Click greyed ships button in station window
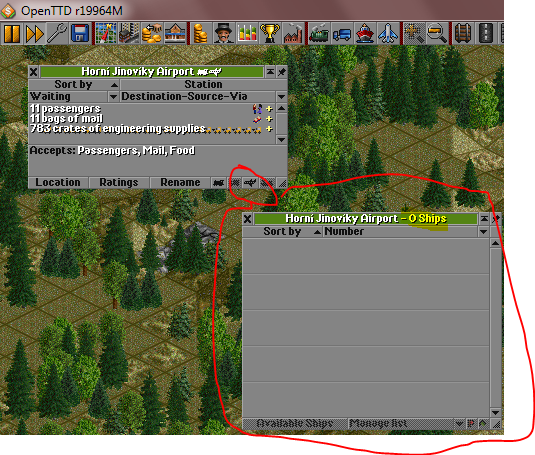Image resolution: width=535 pixels, height=455 pixels. pyautogui.click(x=266, y=183)
